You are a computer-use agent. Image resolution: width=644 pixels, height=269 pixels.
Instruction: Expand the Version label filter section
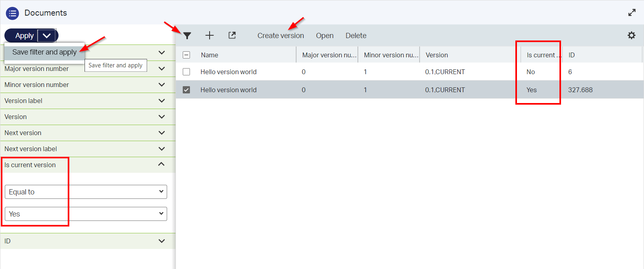pos(162,101)
